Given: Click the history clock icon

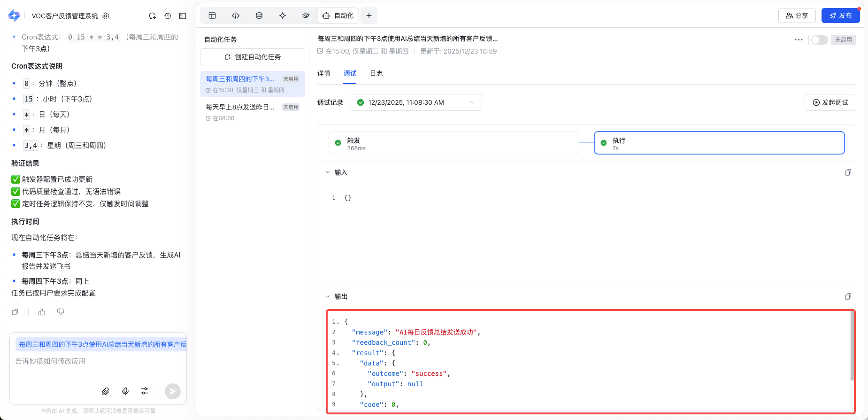Looking at the screenshot, I should (168, 16).
